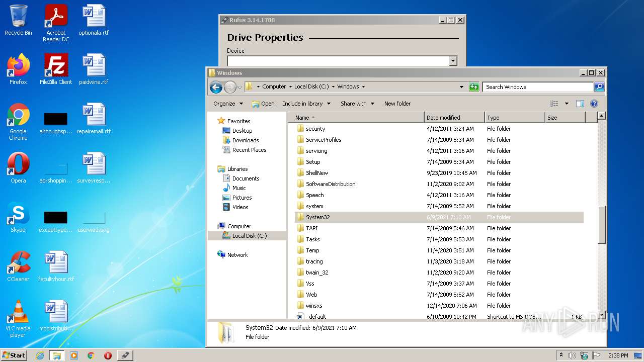The width and height of the screenshot is (644, 362).
Task: Launch Acrobat Reader DC desktop shortcut
Action: (56, 23)
